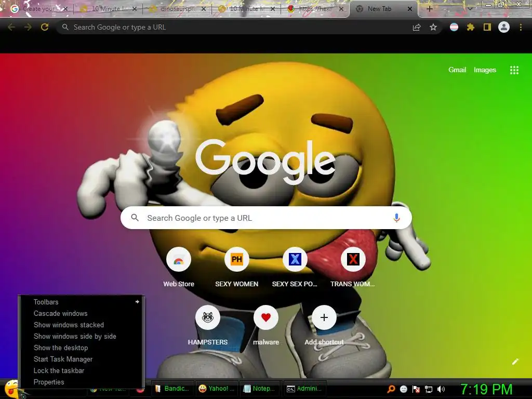
Task: Choose Start Task Manager
Action: click(82, 359)
